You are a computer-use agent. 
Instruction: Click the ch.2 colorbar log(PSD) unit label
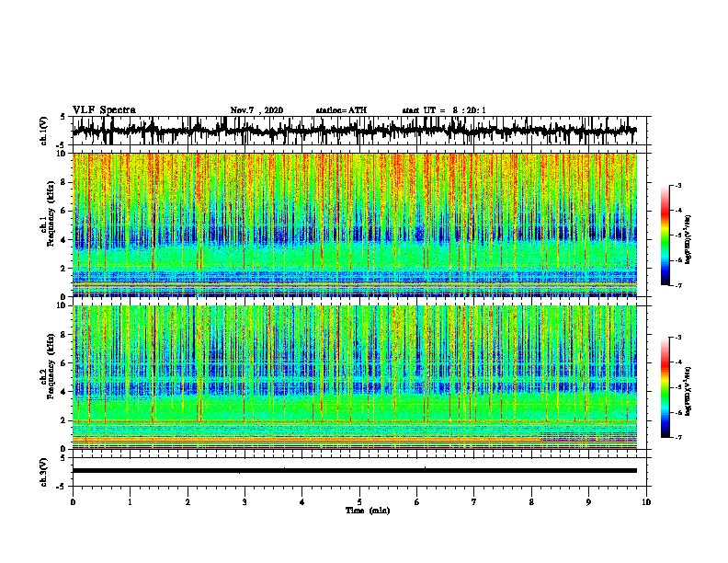click(688, 391)
